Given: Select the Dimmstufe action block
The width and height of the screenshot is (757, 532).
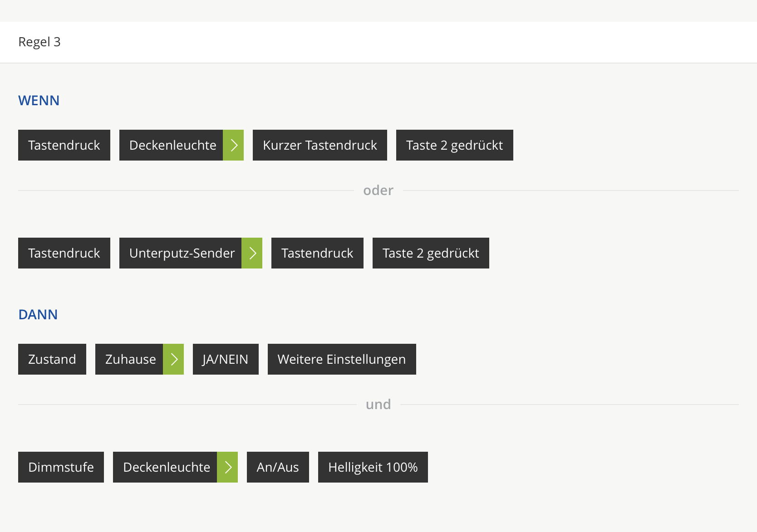Looking at the screenshot, I should coord(61,467).
